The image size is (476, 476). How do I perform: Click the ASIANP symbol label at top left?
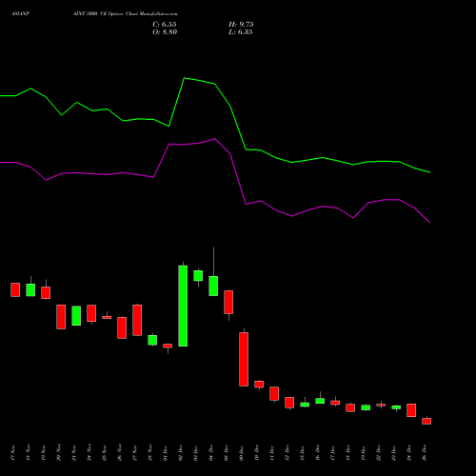20,14
